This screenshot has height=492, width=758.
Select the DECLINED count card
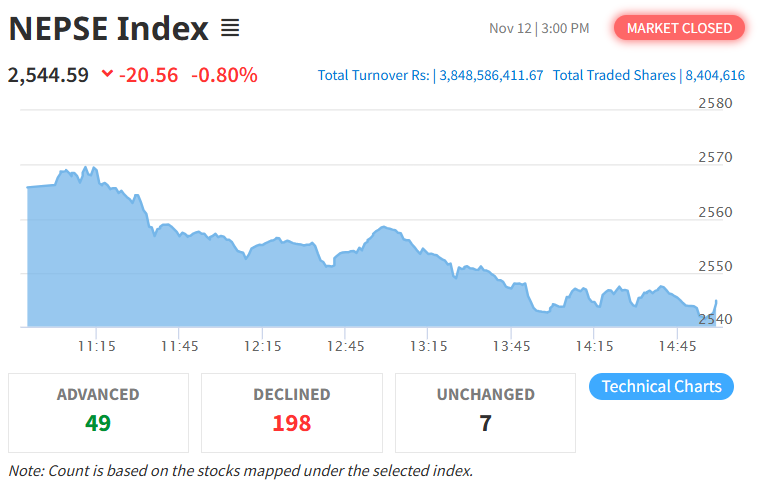(x=292, y=412)
